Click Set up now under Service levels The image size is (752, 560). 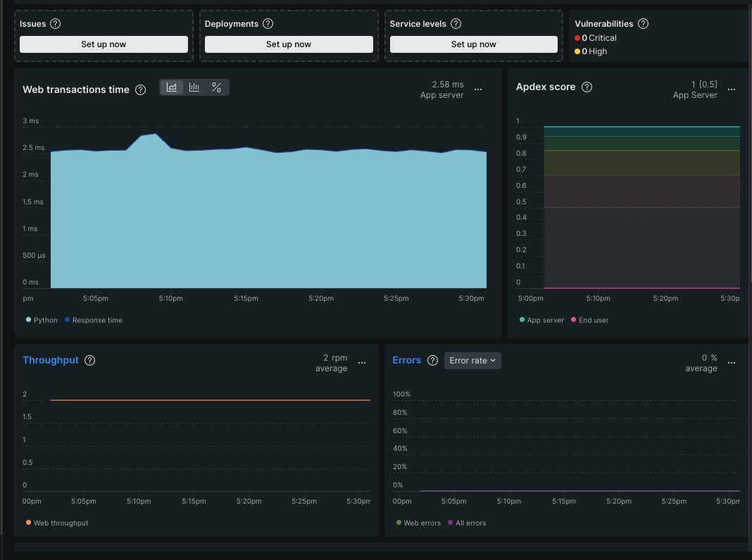(473, 44)
